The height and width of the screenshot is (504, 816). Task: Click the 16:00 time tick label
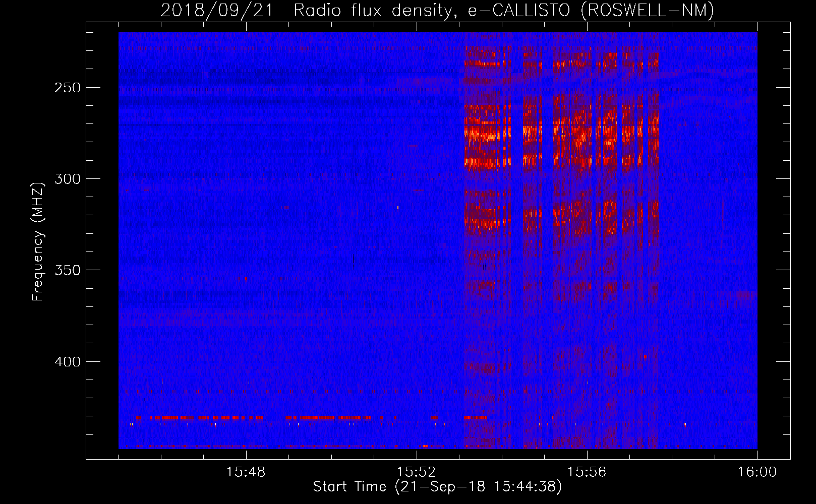(x=757, y=472)
